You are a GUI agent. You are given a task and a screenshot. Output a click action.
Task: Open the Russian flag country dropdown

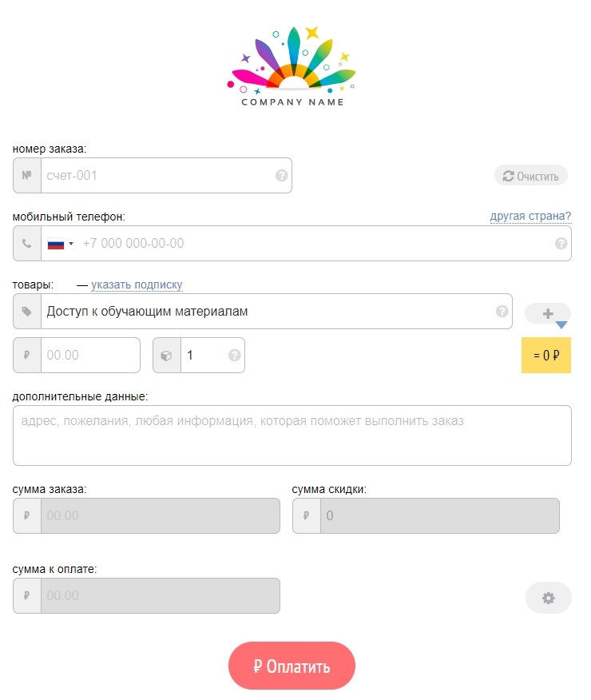click(60, 244)
